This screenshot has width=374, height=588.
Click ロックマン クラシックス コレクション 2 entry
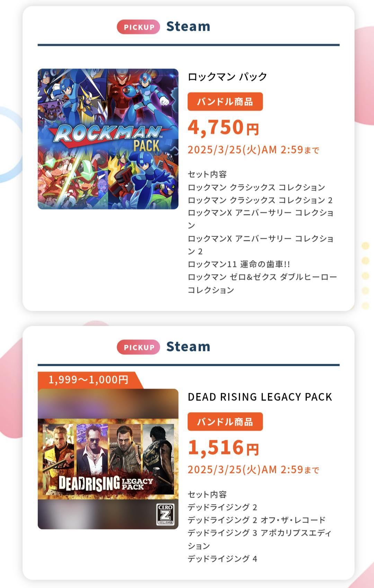pyautogui.click(x=260, y=200)
